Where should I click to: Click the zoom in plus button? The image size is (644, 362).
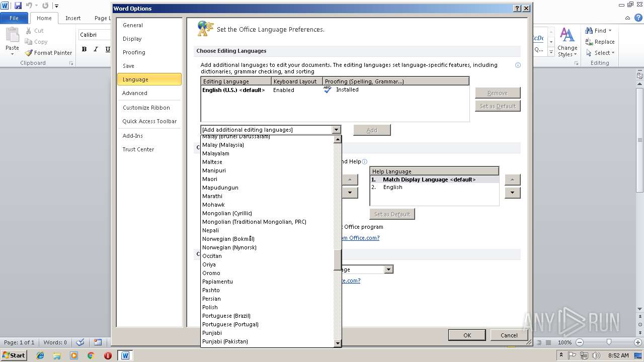[x=637, y=342]
